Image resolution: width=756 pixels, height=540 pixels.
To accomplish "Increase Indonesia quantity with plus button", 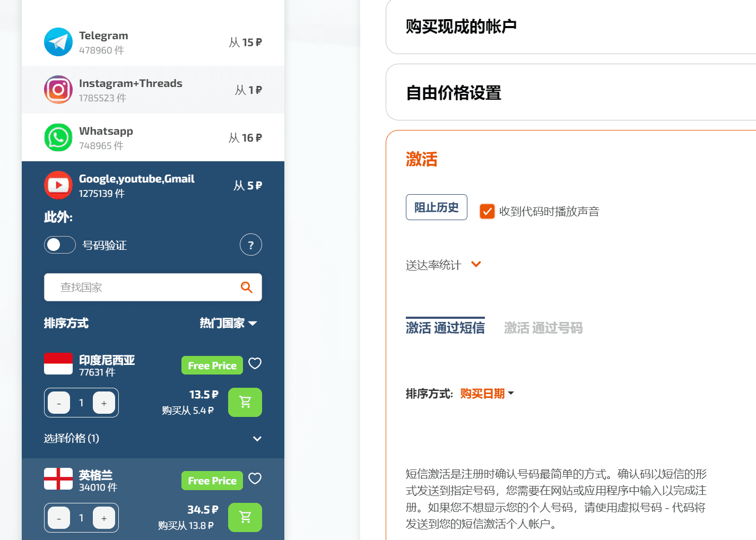I will tap(104, 403).
